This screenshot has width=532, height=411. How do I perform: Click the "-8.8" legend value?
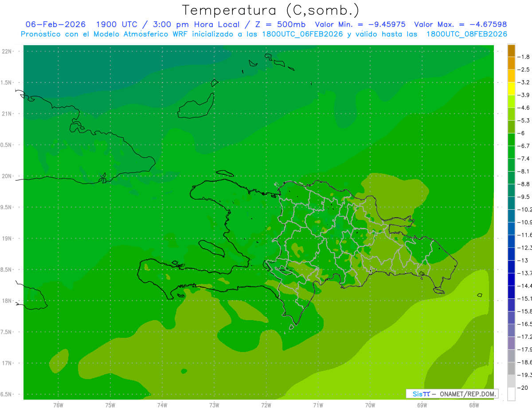coord(524,184)
